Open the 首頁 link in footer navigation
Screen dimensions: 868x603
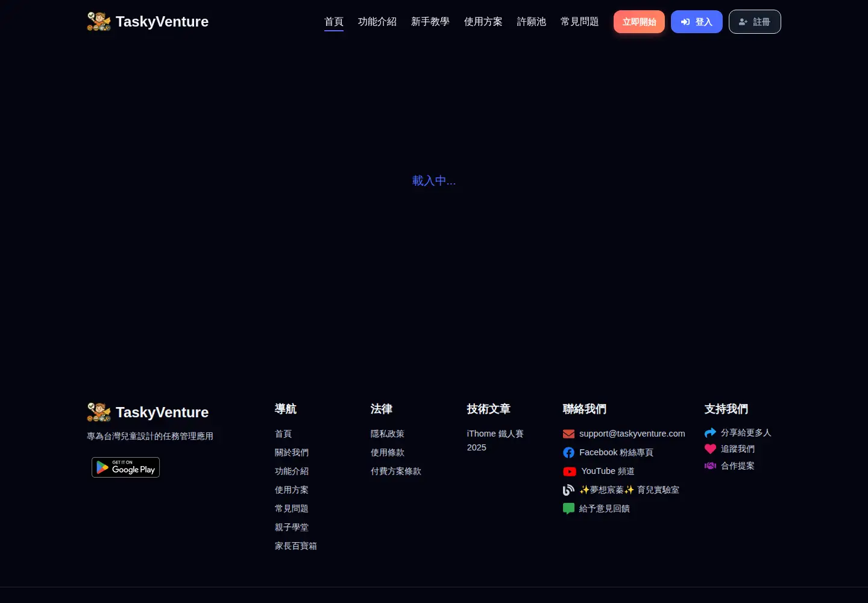click(x=283, y=434)
